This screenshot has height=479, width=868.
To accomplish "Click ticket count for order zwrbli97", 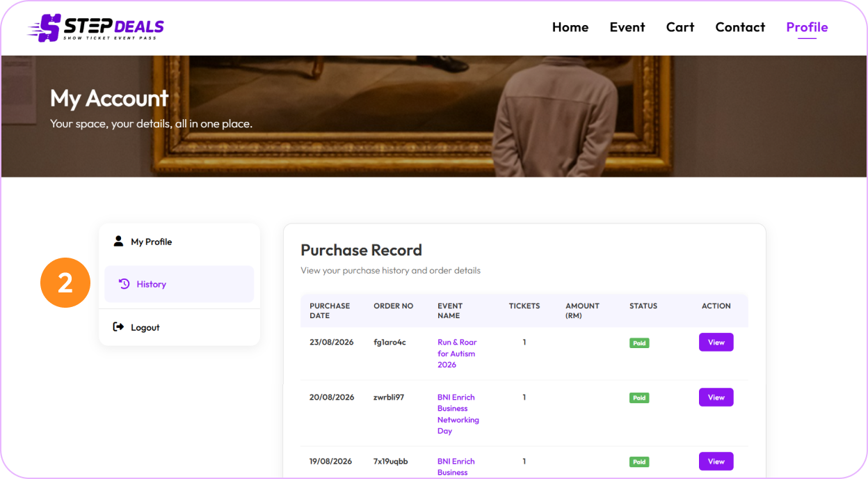I will (524, 397).
